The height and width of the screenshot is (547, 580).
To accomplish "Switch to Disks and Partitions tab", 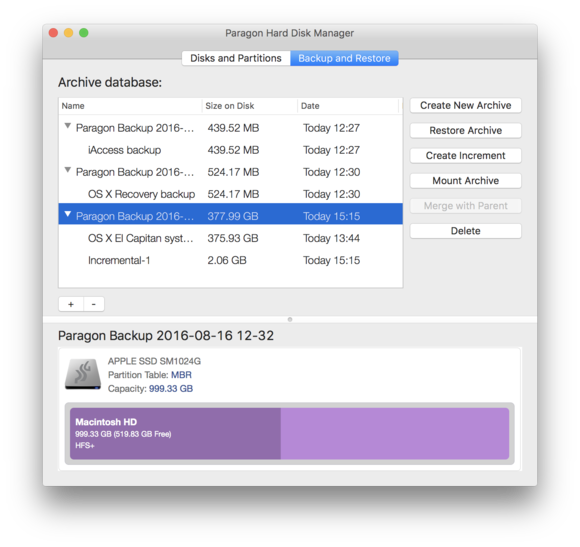I will 236,58.
